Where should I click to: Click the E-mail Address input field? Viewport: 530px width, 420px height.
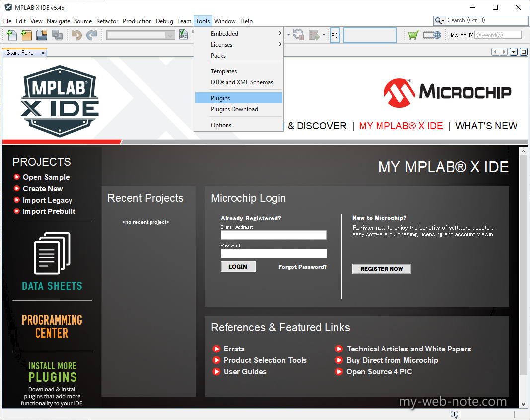(274, 235)
